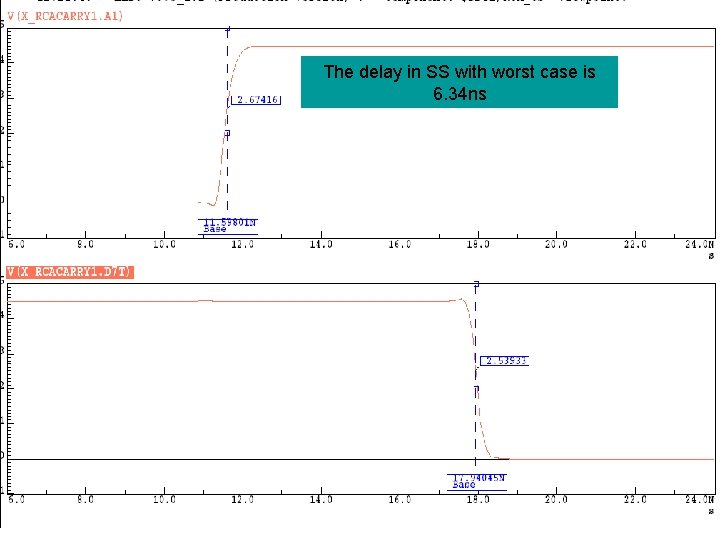Click the A1 waveform trace at its high level

482,46
